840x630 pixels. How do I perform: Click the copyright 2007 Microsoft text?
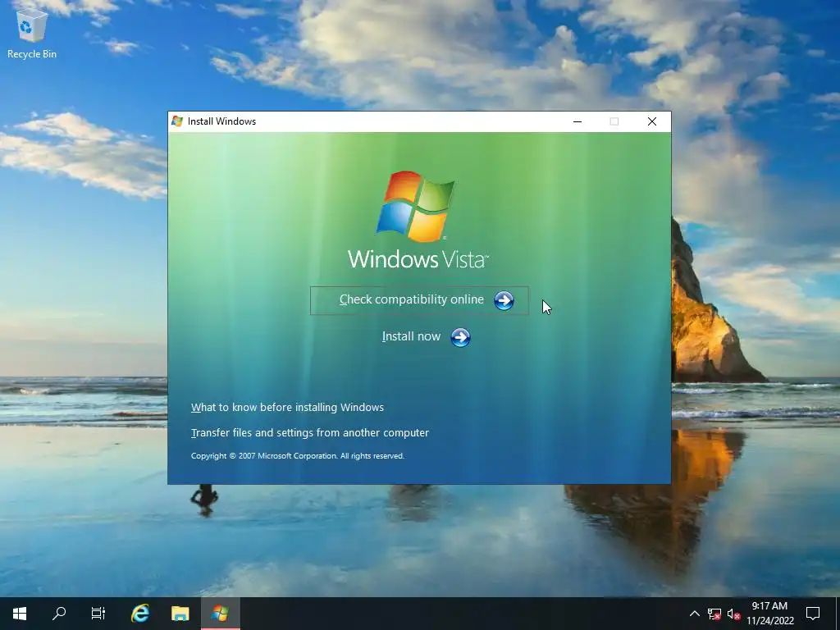(297, 456)
